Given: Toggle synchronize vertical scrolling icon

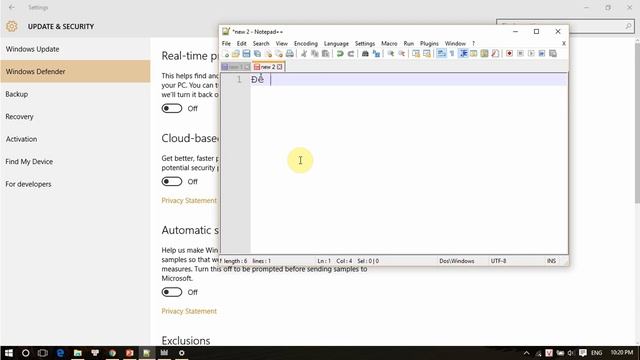Looking at the screenshot, I should pyautogui.click(x=416, y=53).
